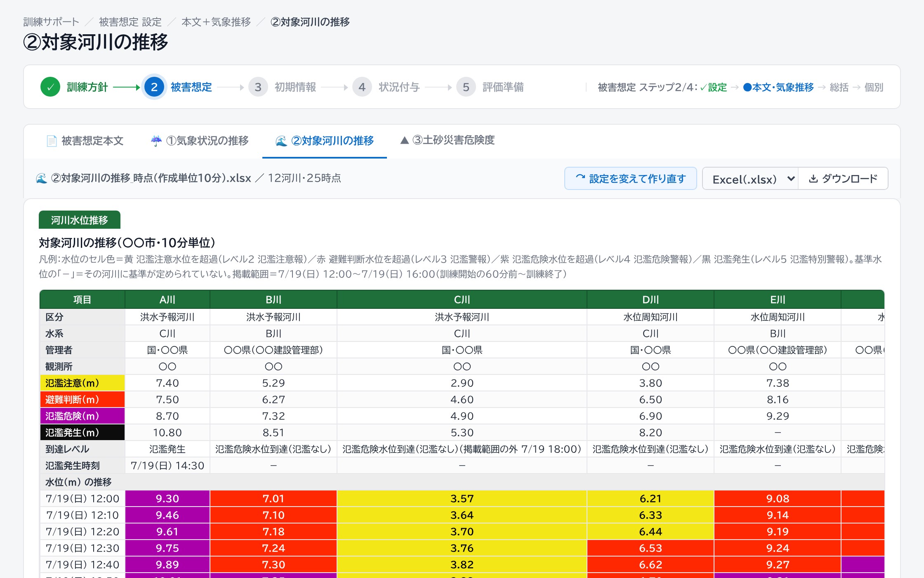Click the C川 column header
Image resolution: width=924 pixels, height=578 pixels.
pos(462,300)
